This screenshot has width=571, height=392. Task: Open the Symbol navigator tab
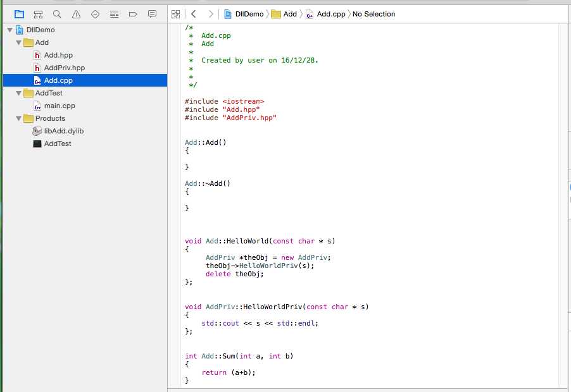click(x=38, y=14)
